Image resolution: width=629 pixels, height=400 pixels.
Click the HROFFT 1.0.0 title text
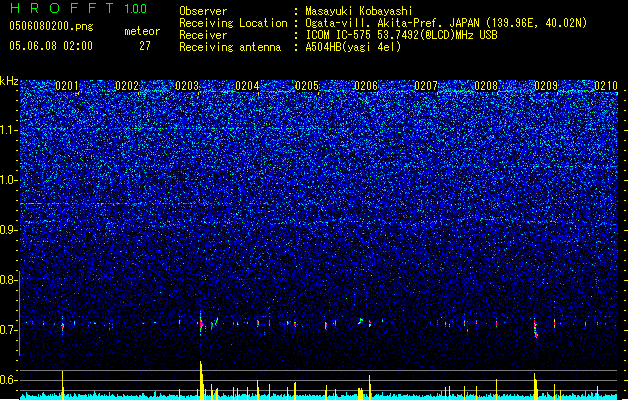(78, 8)
